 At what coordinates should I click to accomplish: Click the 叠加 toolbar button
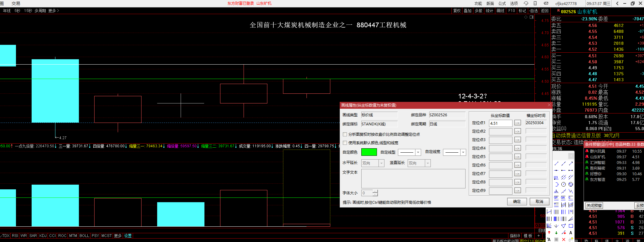click(x=468, y=11)
